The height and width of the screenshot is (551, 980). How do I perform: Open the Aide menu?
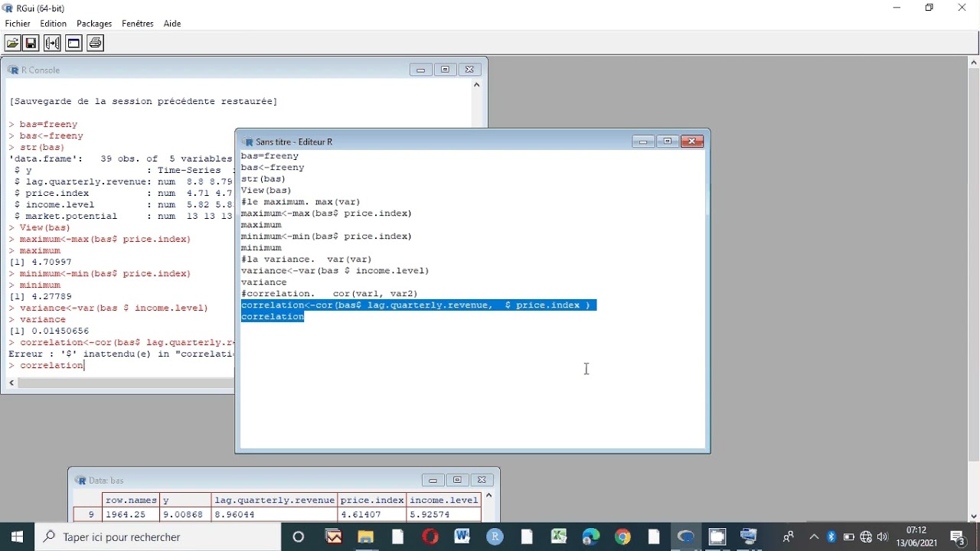point(172,24)
